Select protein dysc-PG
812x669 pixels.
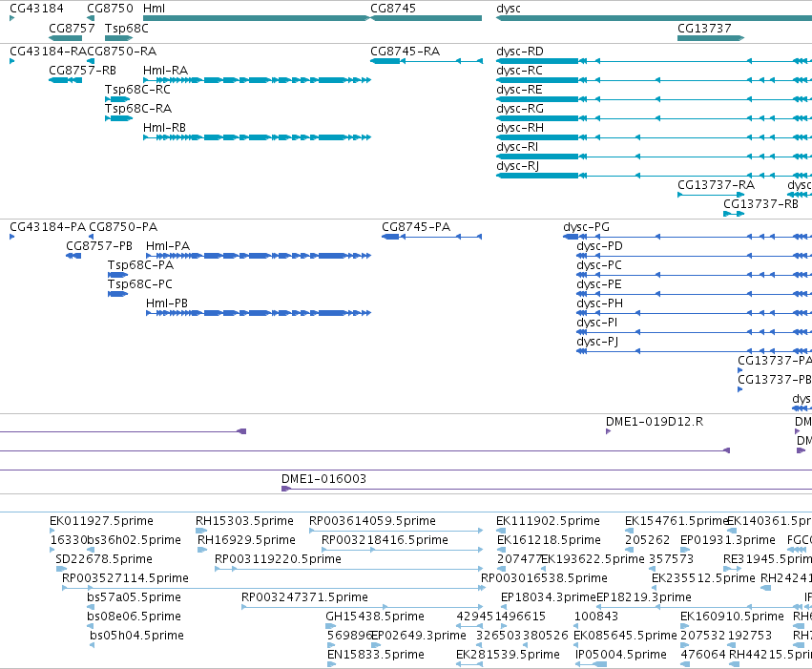687,237
